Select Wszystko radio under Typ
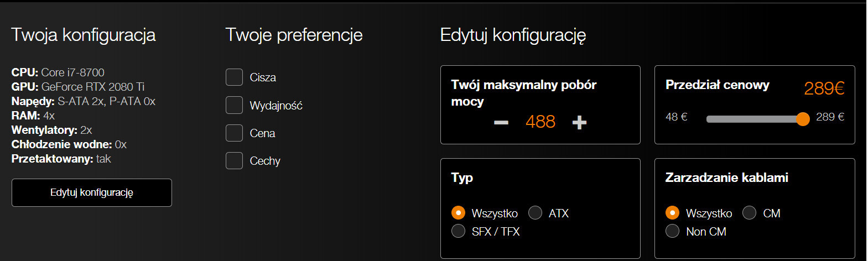This screenshot has height=261, width=868. click(x=458, y=213)
